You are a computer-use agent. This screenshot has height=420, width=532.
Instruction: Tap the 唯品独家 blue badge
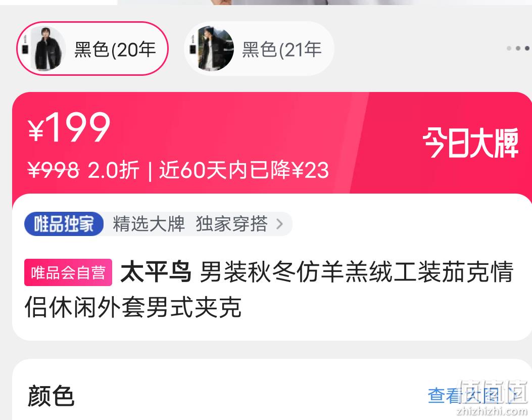[x=64, y=224]
